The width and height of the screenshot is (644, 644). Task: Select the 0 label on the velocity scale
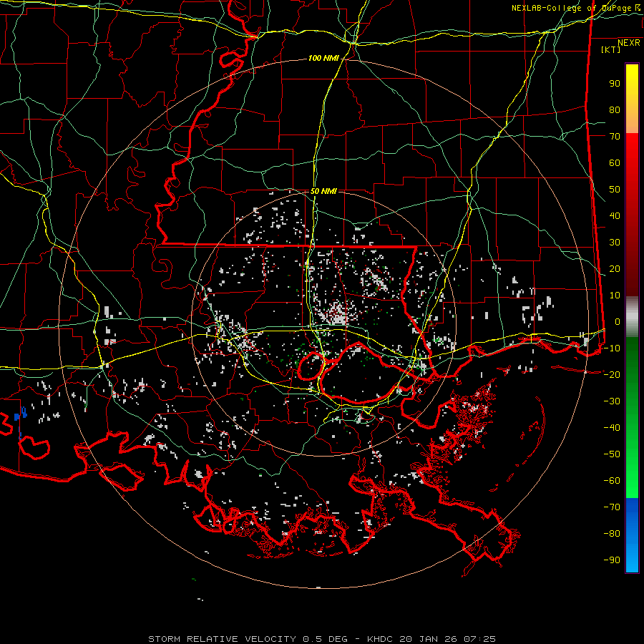tap(618, 321)
